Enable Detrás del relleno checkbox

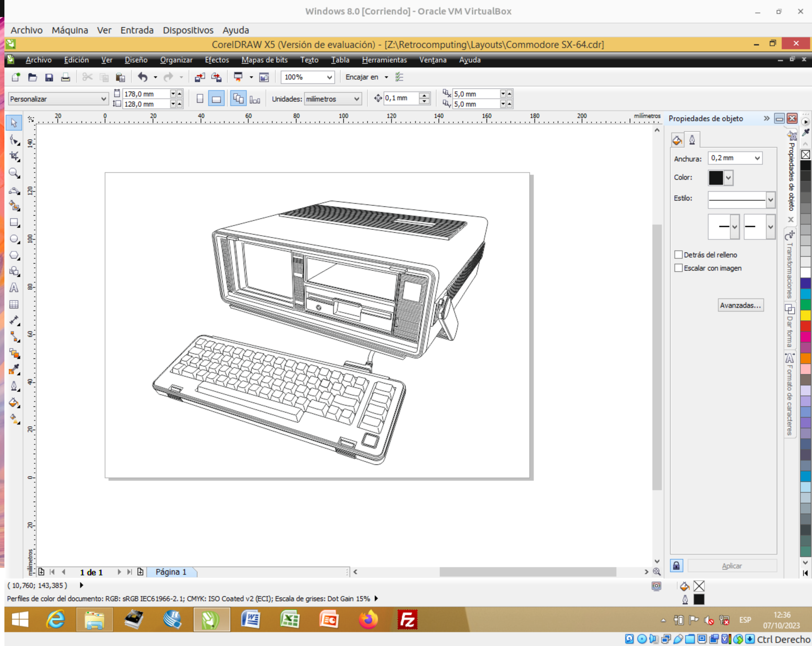click(x=678, y=255)
